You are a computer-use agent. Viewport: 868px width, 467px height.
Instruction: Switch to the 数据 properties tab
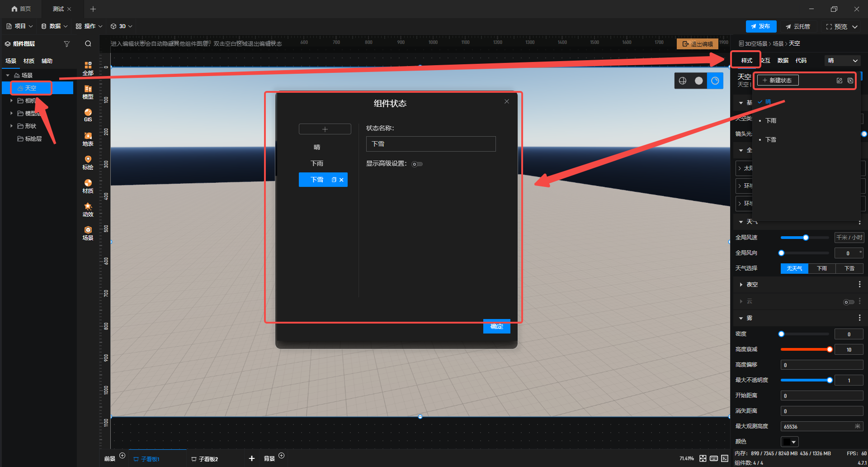pyautogui.click(x=783, y=61)
